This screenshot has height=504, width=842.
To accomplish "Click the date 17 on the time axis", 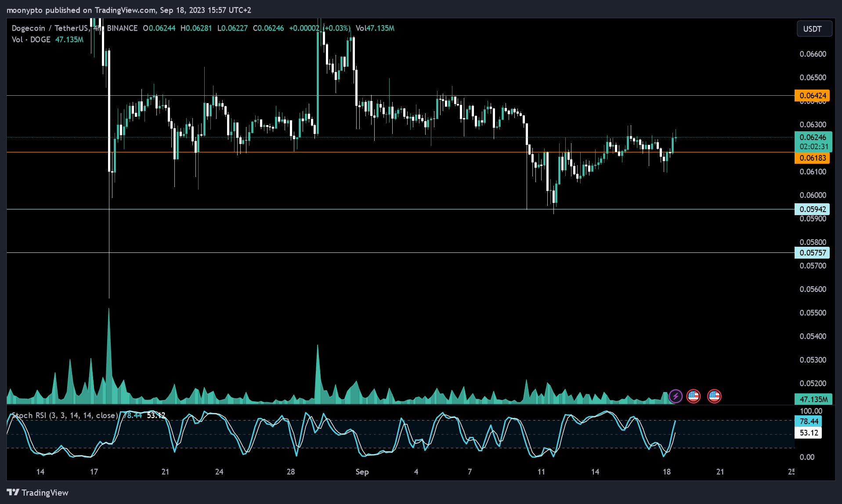I will 94,472.
